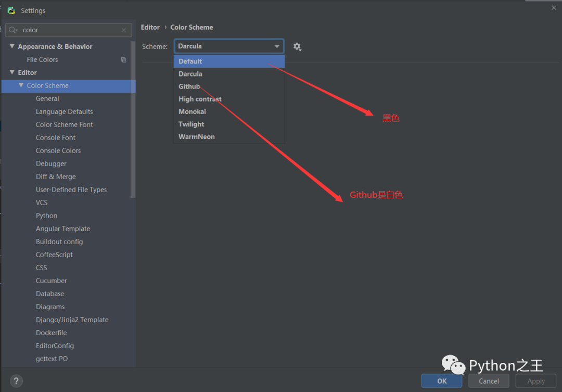Image resolution: width=562 pixels, height=392 pixels.
Task: Clear the search field with the X icon
Action: pos(124,30)
